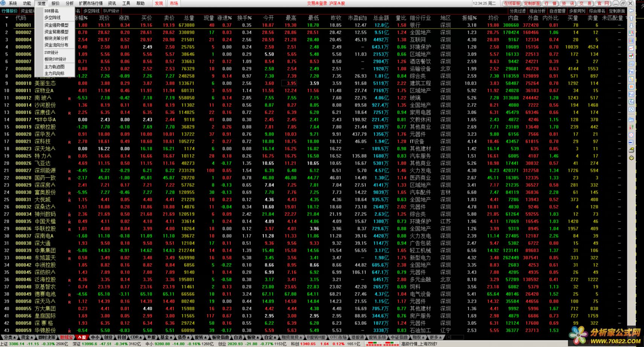
Task: Click the 在线客服 button
Action: click(x=512, y=3)
